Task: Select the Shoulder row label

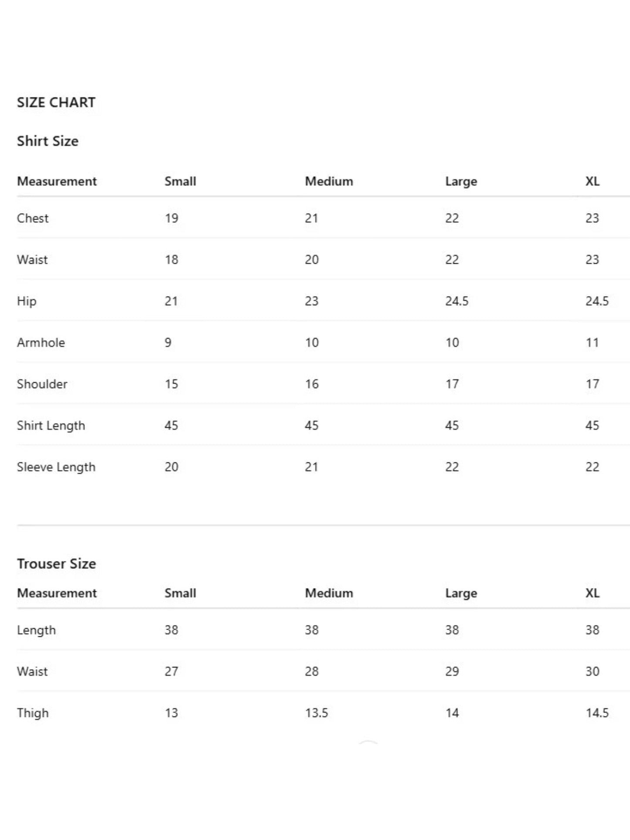Action: (42, 384)
